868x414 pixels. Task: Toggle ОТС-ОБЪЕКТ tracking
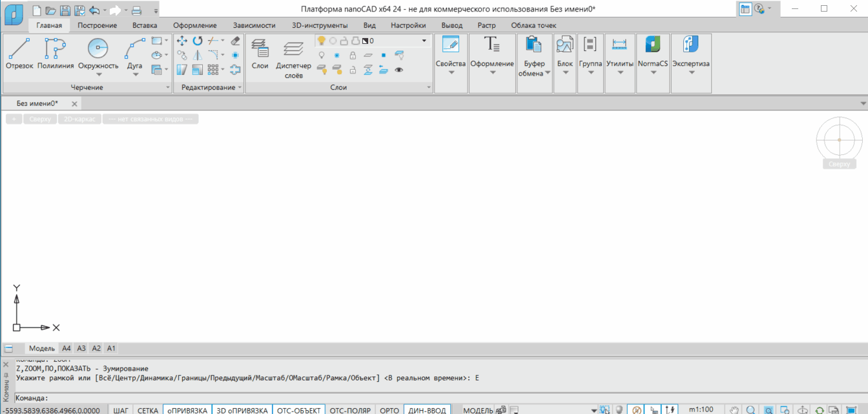tap(298, 410)
